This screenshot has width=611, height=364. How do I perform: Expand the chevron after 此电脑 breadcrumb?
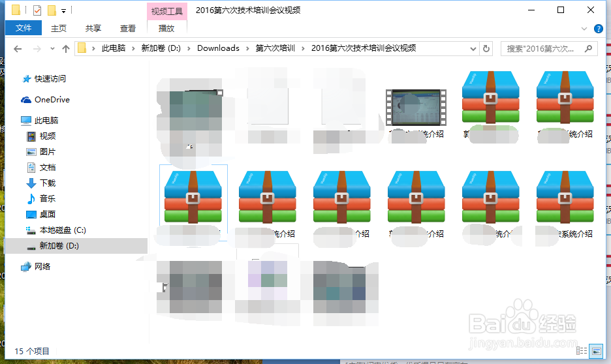133,48
